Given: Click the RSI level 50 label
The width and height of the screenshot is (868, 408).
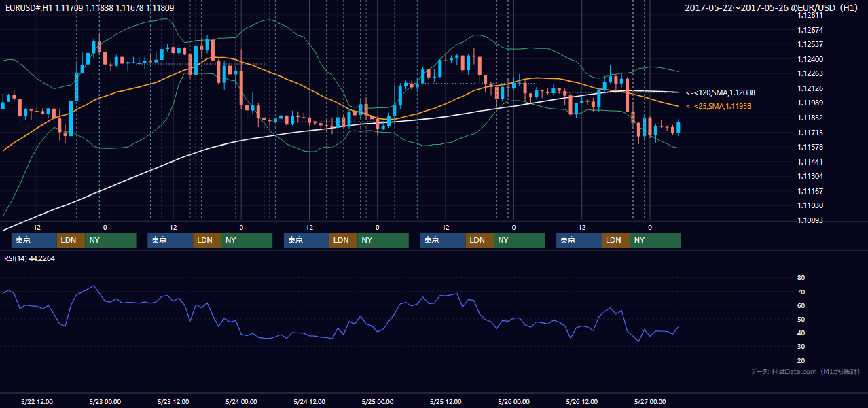Looking at the screenshot, I should [x=801, y=319].
